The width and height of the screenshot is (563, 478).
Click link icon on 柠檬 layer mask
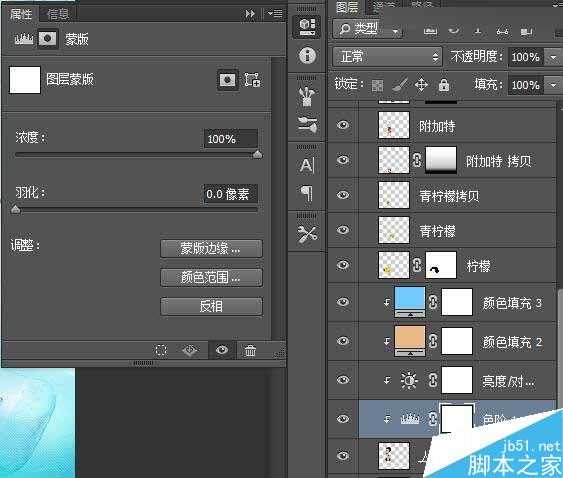coord(417,265)
